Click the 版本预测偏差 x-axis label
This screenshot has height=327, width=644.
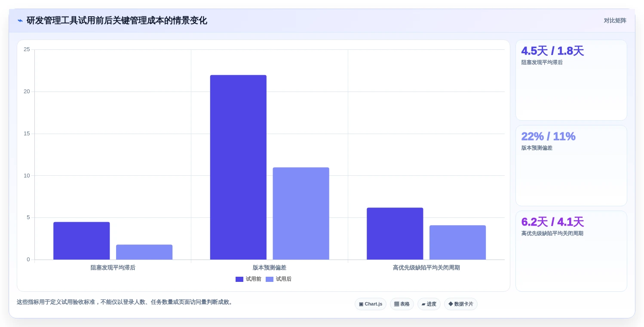270,268
